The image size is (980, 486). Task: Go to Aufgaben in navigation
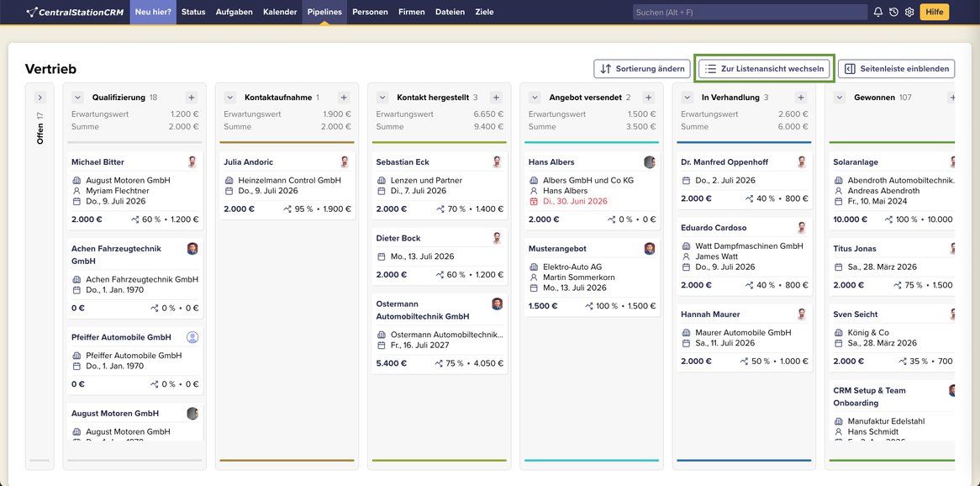pyautogui.click(x=234, y=12)
